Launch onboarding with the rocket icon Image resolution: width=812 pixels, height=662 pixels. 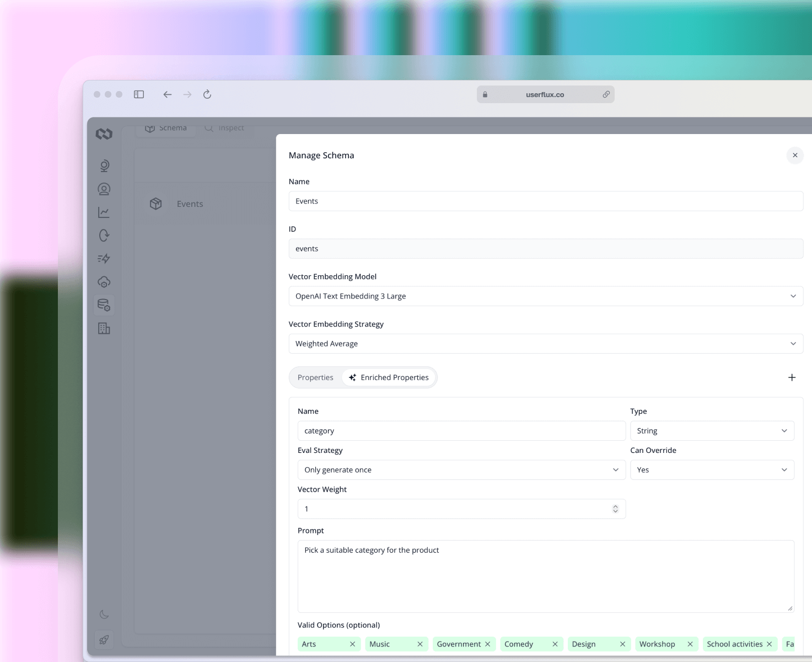click(x=104, y=639)
